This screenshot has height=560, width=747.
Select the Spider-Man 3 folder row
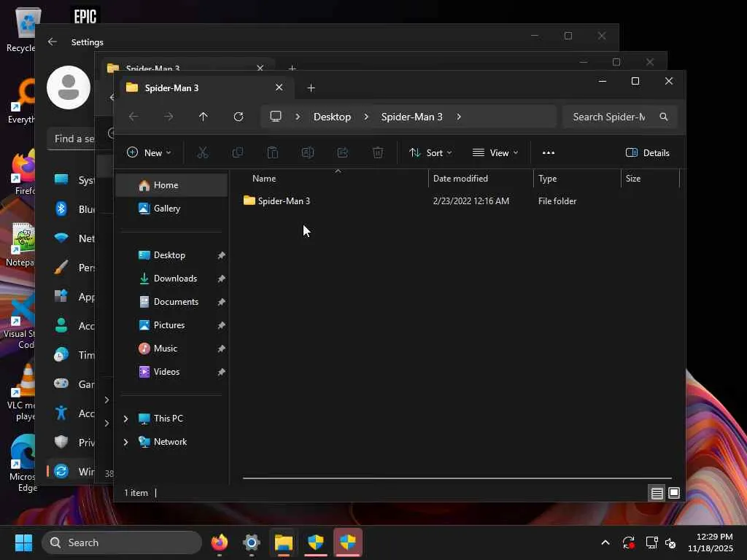tap(460, 201)
